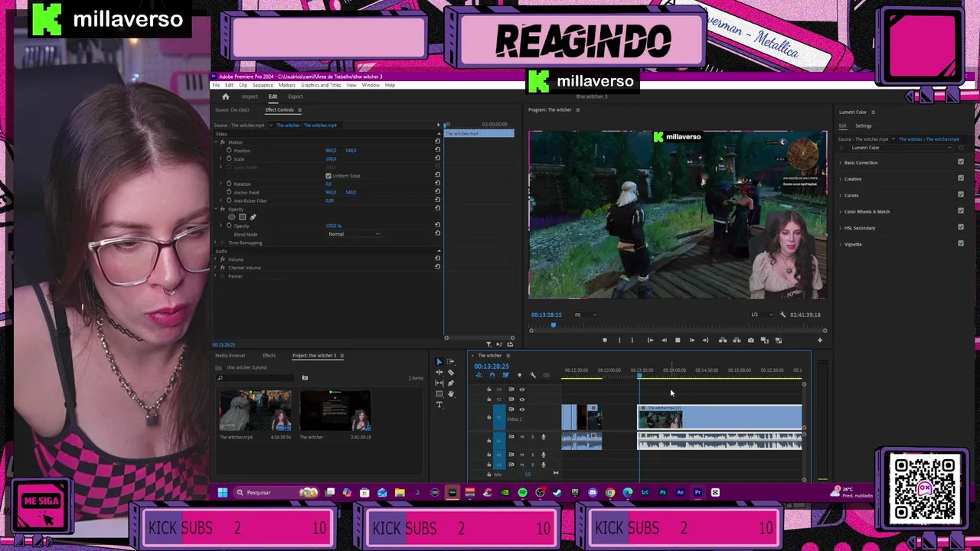Select The witcher.mp4 thumbnail in Project

coord(255,411)
